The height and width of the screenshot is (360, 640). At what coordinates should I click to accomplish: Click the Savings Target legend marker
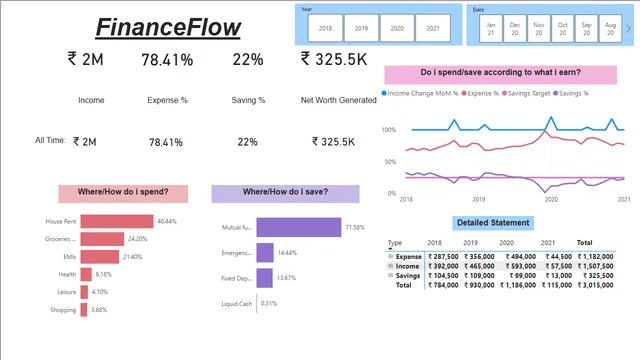coord(504,93)
